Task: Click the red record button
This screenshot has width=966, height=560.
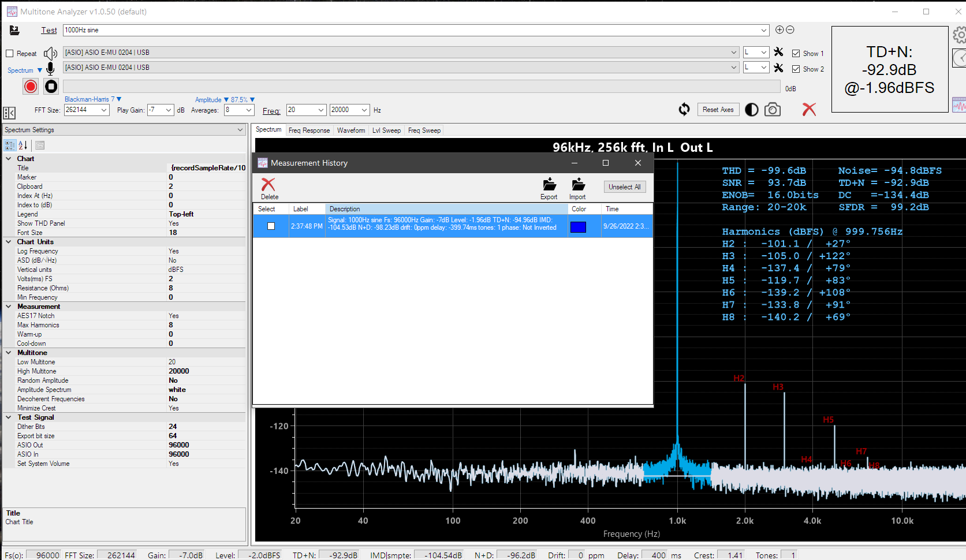Action: (31, 87)
